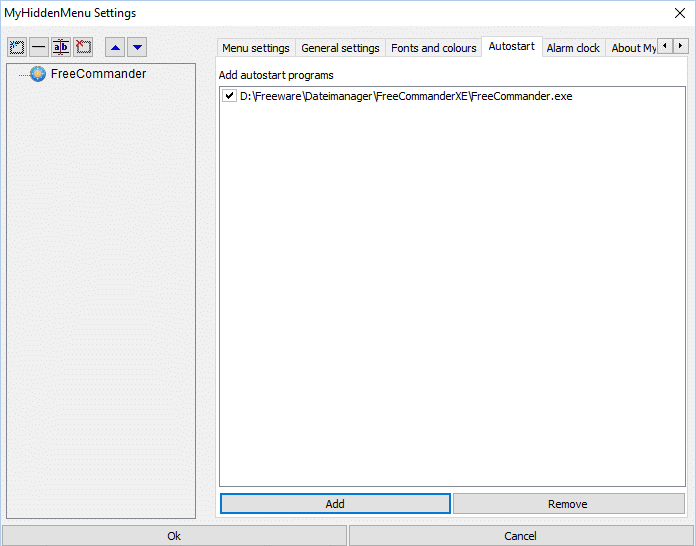Screen dimensions: 696x546
Task: Select the Alarm clock tab
Action: point(573,48)
